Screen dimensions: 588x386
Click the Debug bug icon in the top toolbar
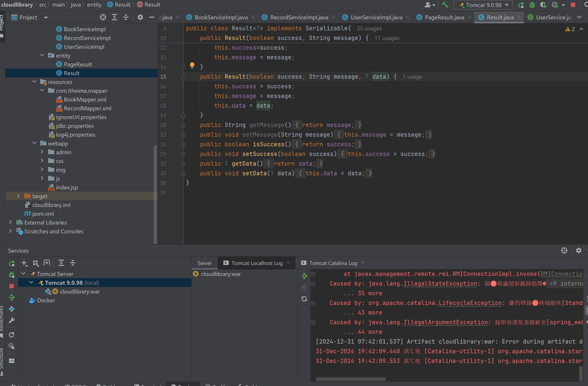(x=532, y=5)
